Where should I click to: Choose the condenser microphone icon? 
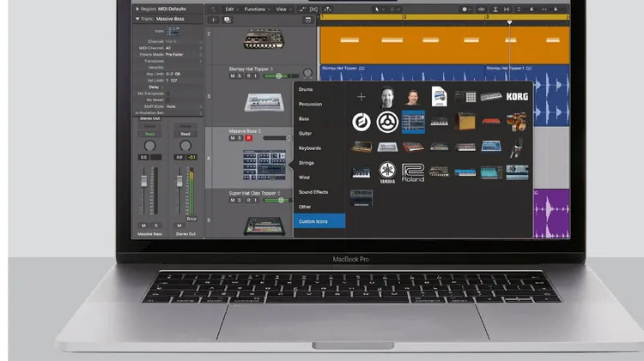517,147
